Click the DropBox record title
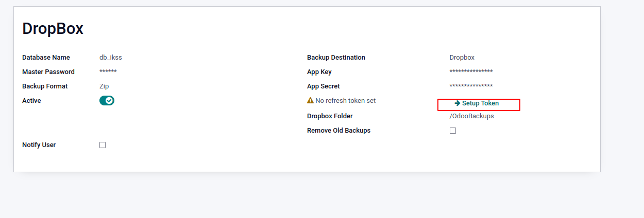644x218 pixels. coord(53,29)
